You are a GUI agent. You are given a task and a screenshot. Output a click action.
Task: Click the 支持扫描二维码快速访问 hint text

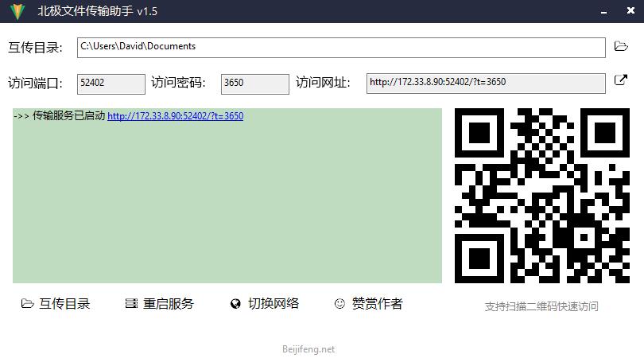(x=541, y=306)
